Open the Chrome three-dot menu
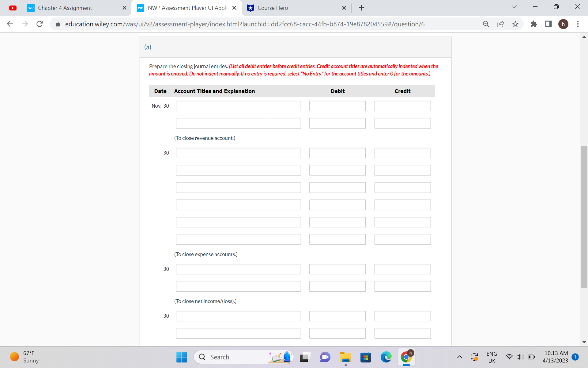The image size is (588, 368). [578, 24]
